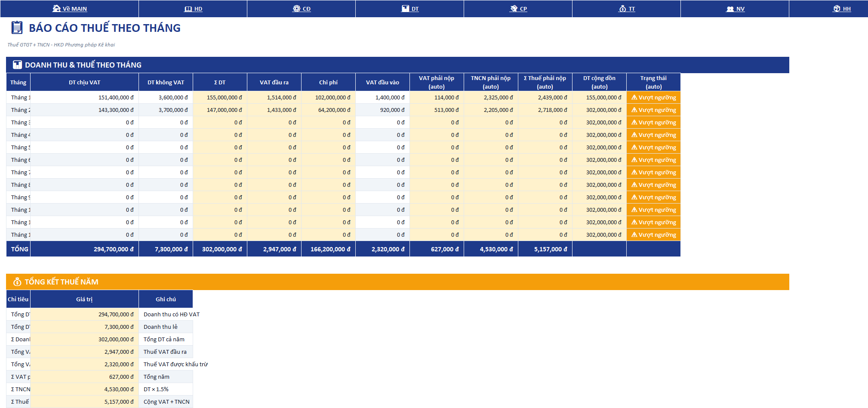Select the Σ Thuế phải nộp (auto) header
This screenshot has width=868, height=408.
pos(545,82)
